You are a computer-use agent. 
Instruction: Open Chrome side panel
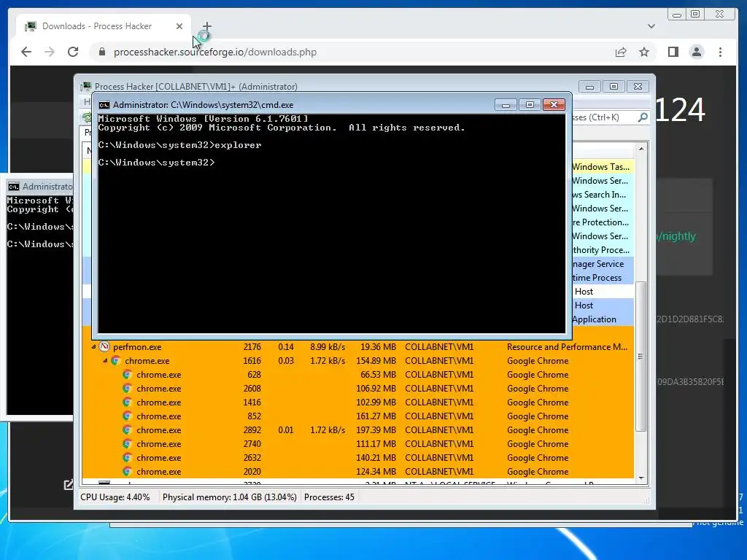[673, 52]
